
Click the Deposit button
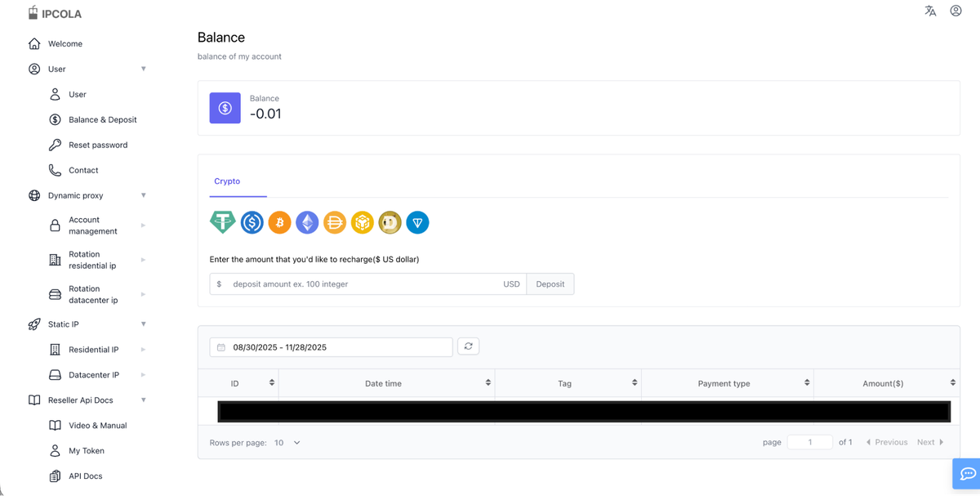pos(550,284)
